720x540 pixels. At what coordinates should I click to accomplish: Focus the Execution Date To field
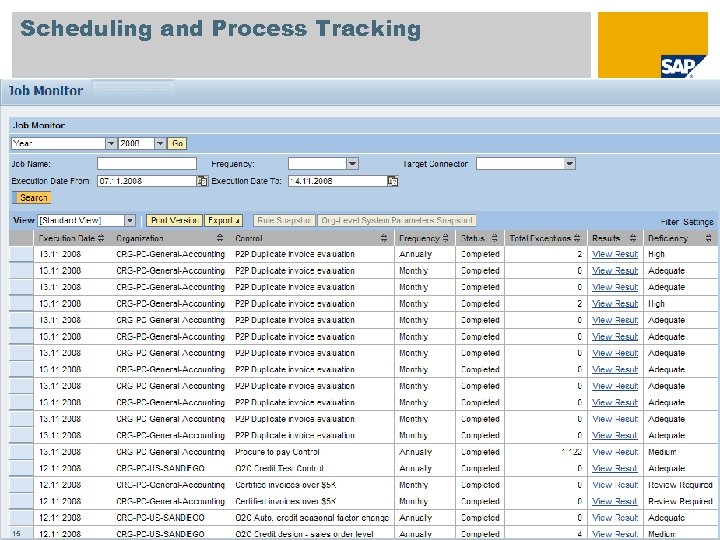pyautogui.click(x=338, y=181)
